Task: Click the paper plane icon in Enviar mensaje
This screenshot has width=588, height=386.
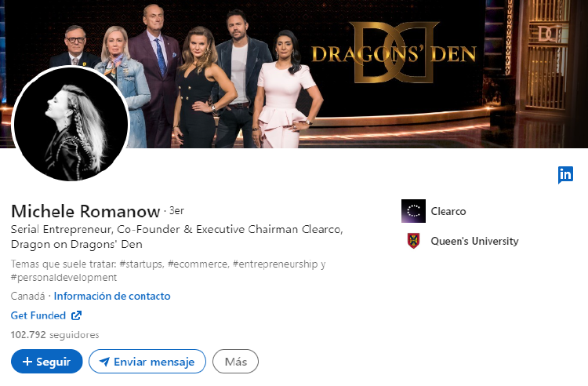Action: (104, 362)
